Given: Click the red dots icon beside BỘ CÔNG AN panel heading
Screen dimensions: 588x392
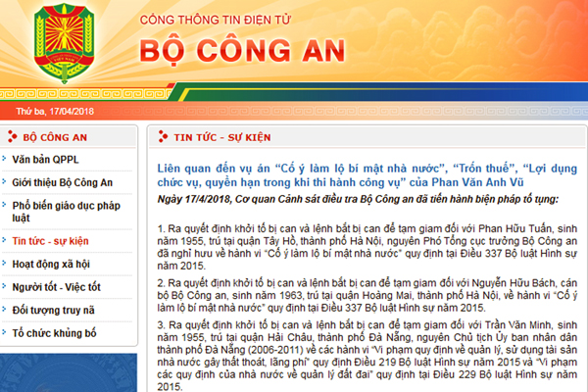Looking at the screenshot, I should tap(13, 136).
